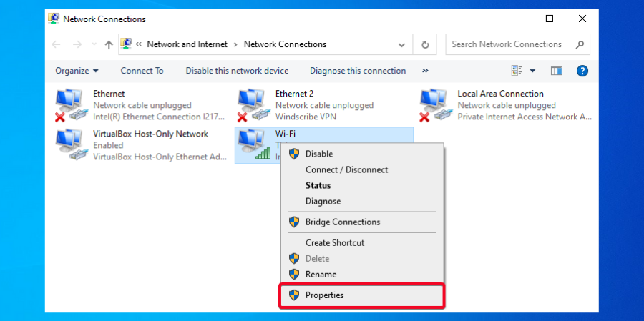This screenshot has width=644, height=321.
Task: Select the Ethernet adapter icon
Action: point(72,105)
